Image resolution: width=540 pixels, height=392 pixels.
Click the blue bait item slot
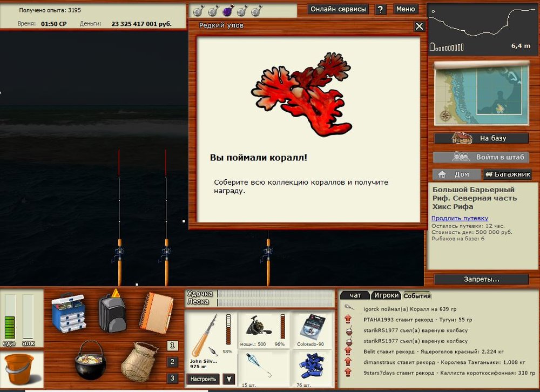pos(312,367)
